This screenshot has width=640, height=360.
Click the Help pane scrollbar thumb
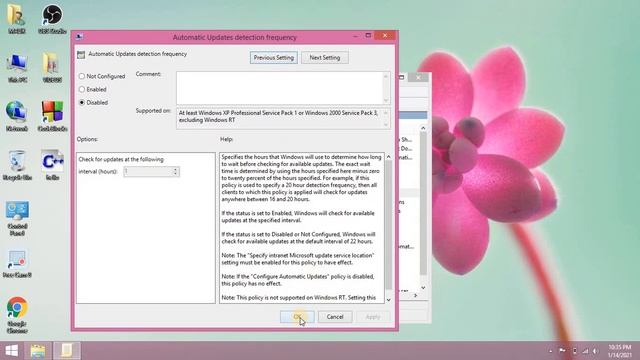(388, 224)
